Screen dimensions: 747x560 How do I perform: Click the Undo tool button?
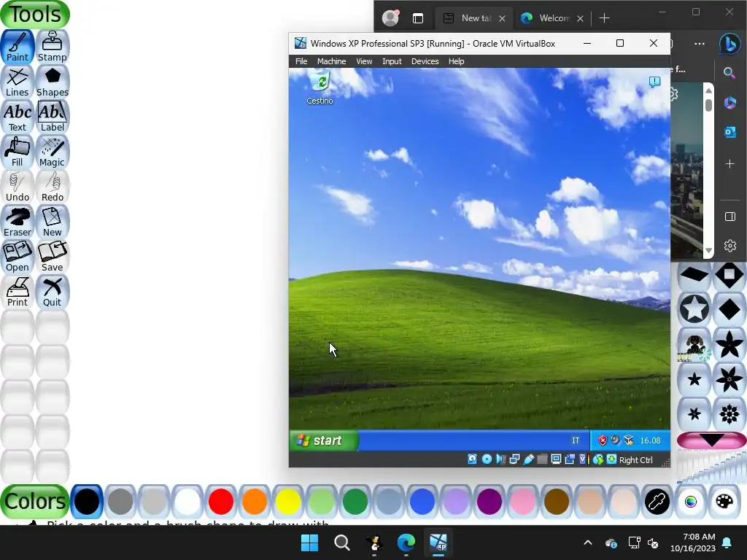[x=18, y=187]
